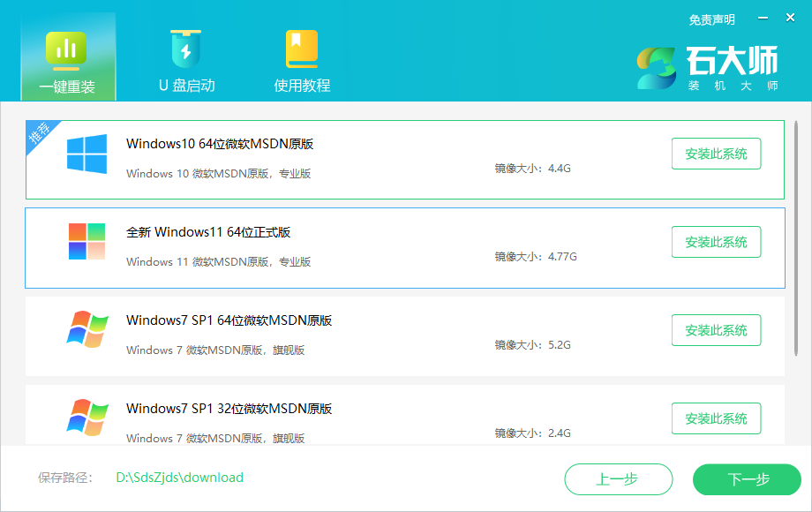Click the USB drive lightning icon
This screenshot has width=812, height=512.
(186, 49)
